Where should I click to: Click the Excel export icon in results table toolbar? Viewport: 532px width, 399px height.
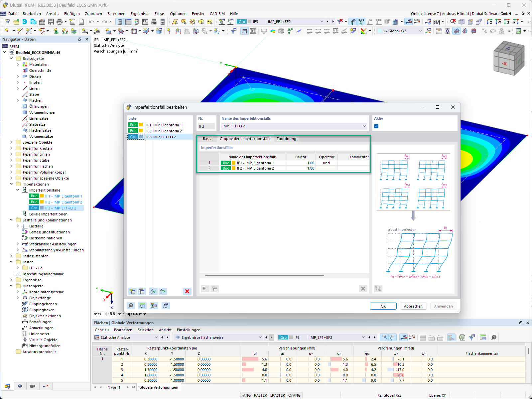click(462, 337)
